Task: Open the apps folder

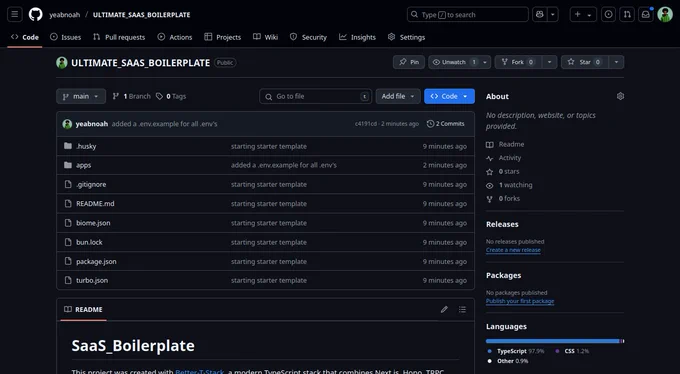Action: (83, 165)
